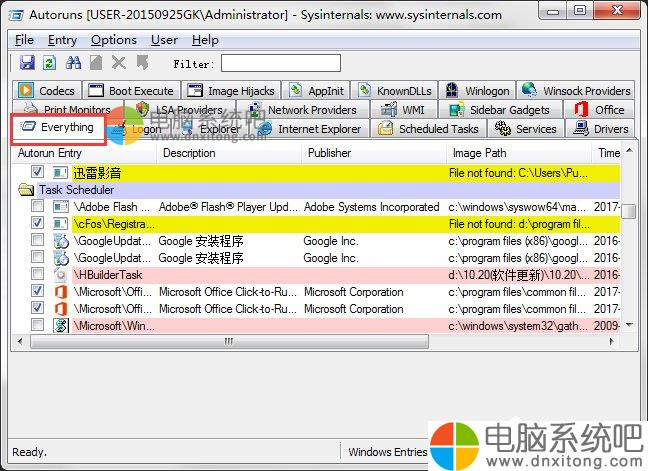The height and width of the screenshot is (471, 648).
Task: Uncheck the cFos\Registra entry checkbox
Action: pyautogui.click(x=37, y=222)
